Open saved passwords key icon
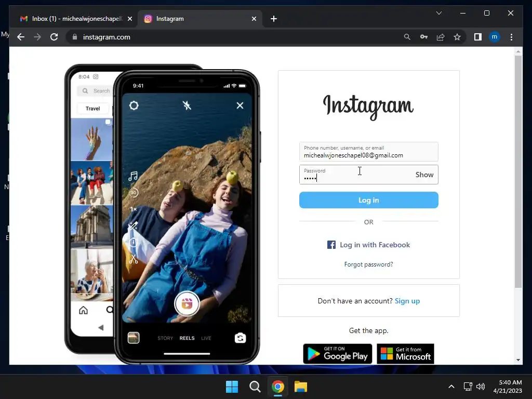 [x=424, y=37]
